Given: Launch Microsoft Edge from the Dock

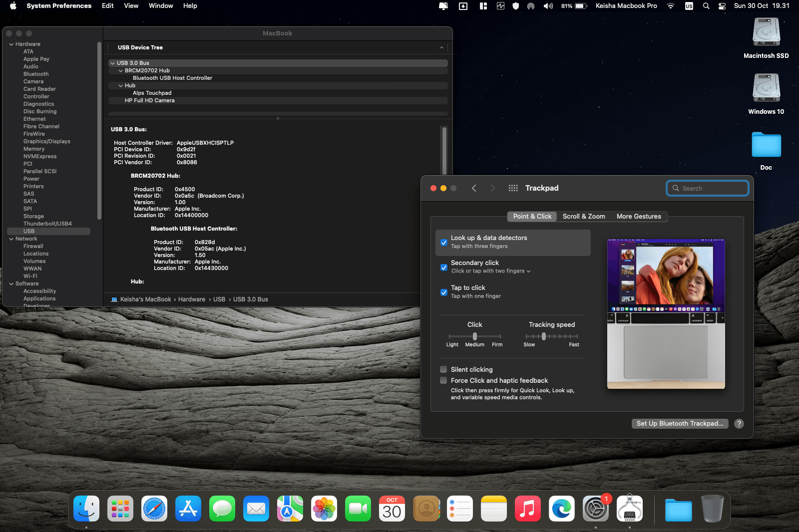Looking at the screenshot, I should [x=562, y=509].
